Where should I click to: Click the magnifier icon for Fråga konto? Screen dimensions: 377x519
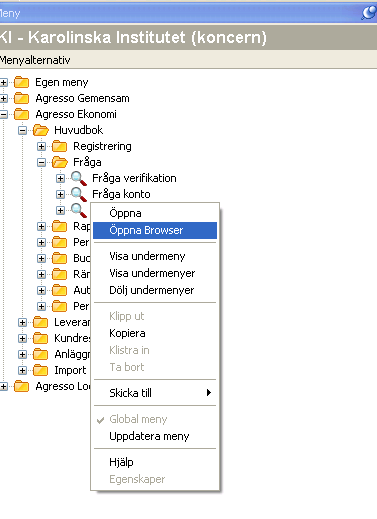[79, 194]
